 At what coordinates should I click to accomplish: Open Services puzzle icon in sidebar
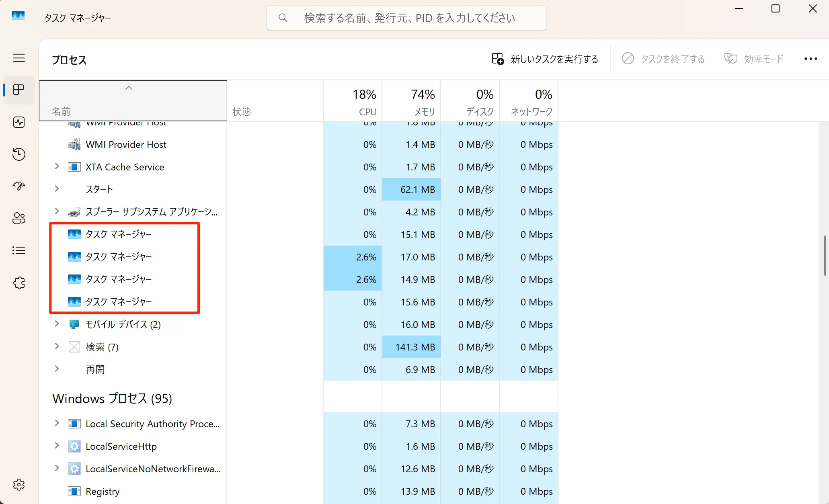[x=19, y=283]
